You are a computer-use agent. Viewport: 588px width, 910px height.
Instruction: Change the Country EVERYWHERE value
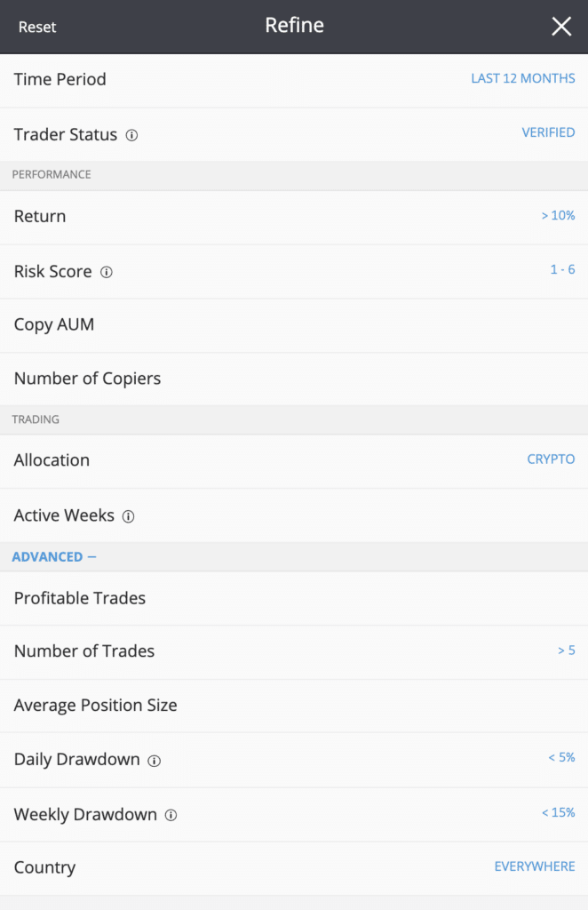535,866
